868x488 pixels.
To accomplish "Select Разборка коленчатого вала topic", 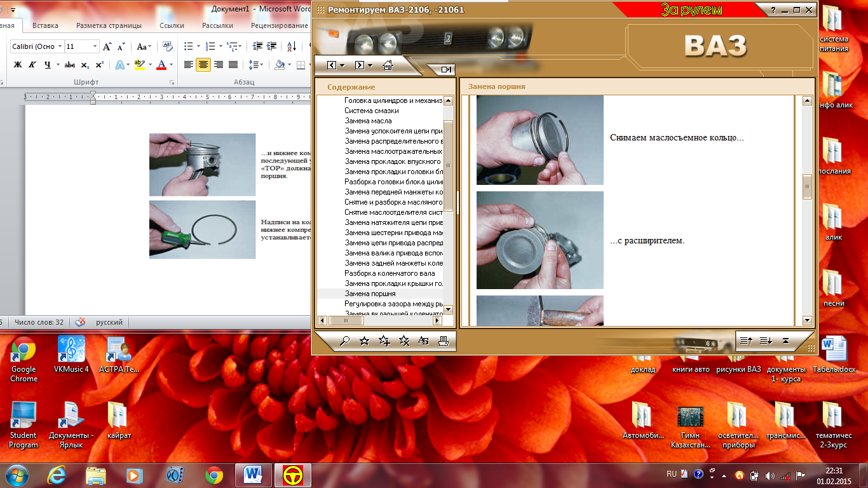I will point(390,273).
